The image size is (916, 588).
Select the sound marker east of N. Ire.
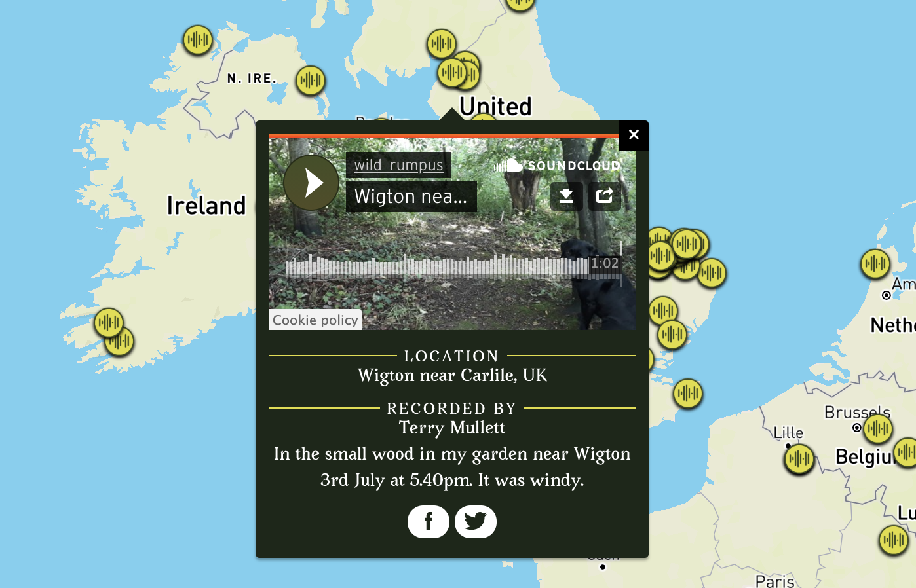tap(311, 81)
